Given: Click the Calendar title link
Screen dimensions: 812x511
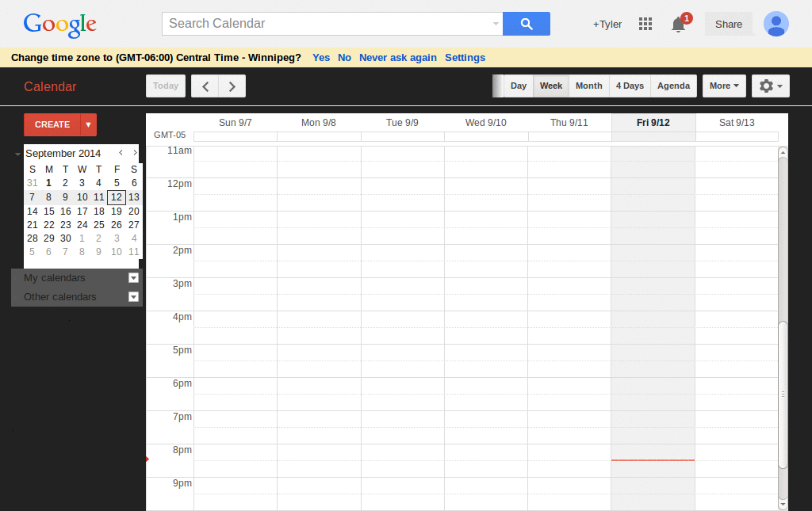Looking at the screenshot, I should [x=50, y=86].
